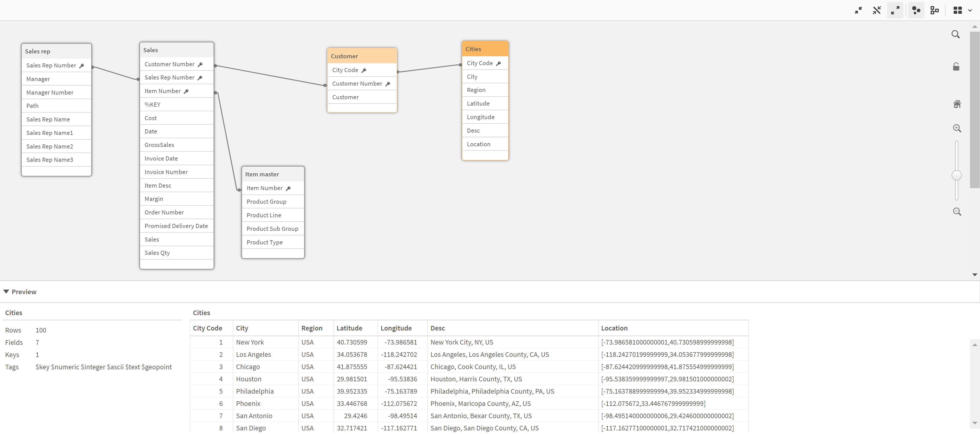Viewport: 980px width, 434px height.
Task: Toggle the Cities table header highlight
Action: point(484,49)
